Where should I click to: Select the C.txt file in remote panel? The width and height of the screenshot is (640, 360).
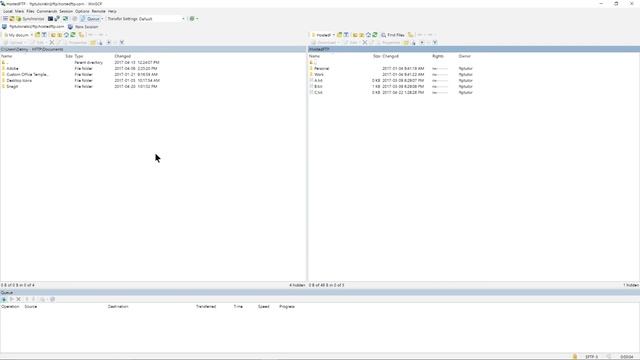click(x=318, y=92)
